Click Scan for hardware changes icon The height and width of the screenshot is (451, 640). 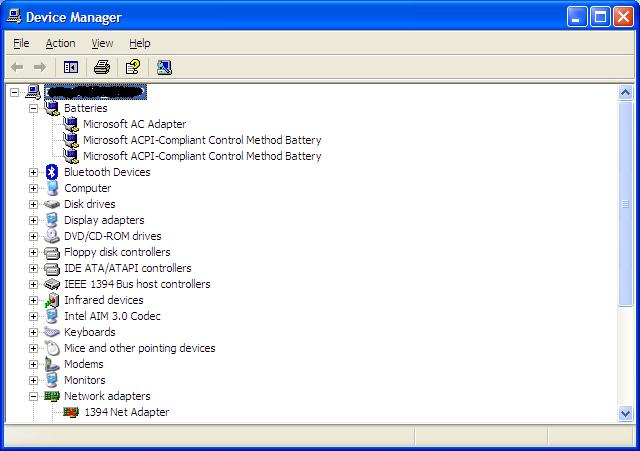coord(164,67)
